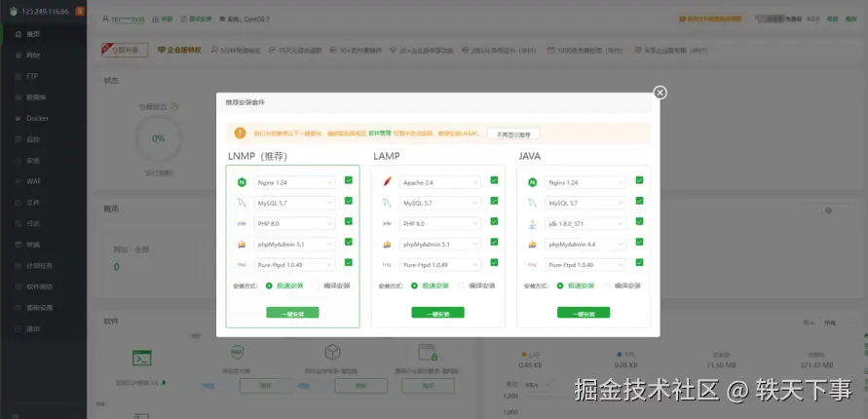Viewport: 868px width, 419px height.
Task: Click the server IP 123.249.116.66 header
Action: pyautogui.click(x=46, y=11)
